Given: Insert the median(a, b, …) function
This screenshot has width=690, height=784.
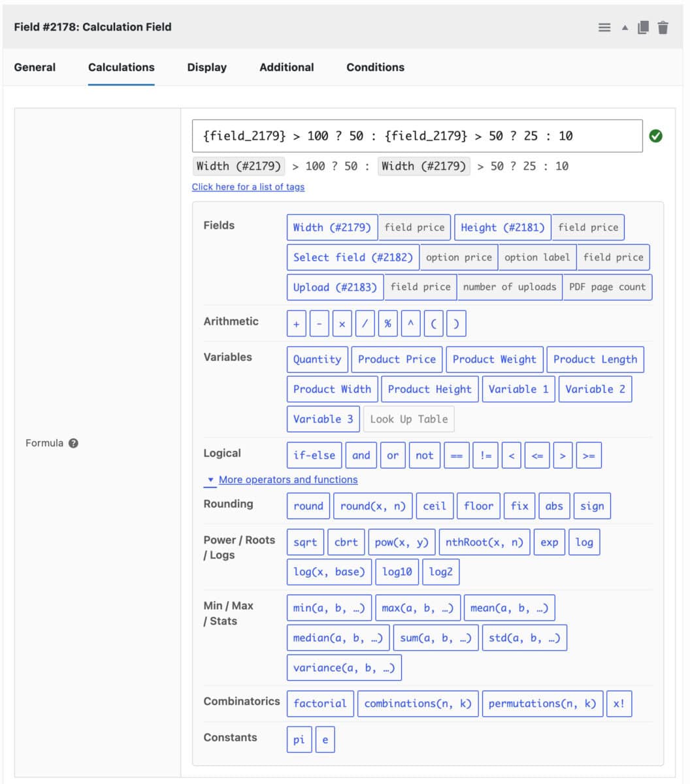Looking at the screenshot, I should click(338, 638).
